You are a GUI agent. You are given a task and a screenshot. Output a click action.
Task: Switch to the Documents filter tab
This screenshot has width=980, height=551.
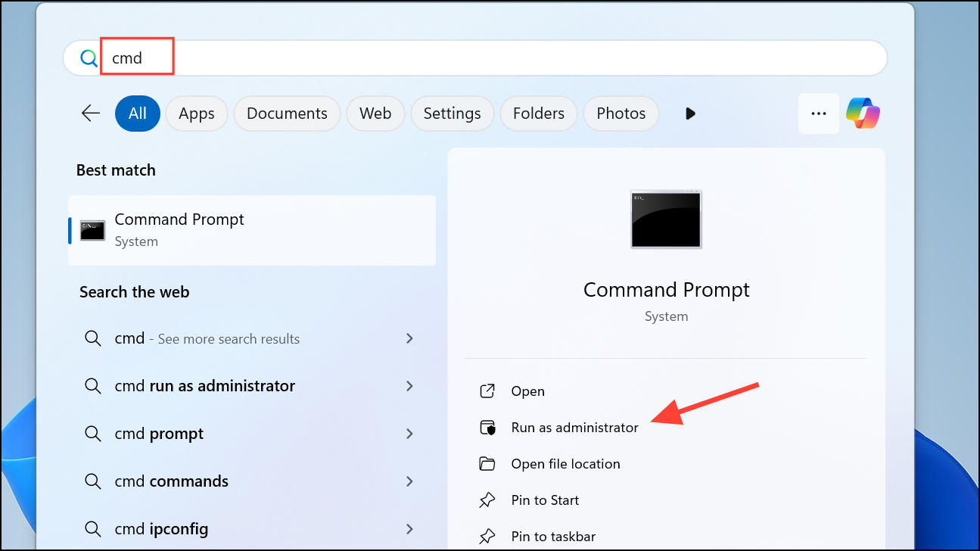tap(287, 114)
